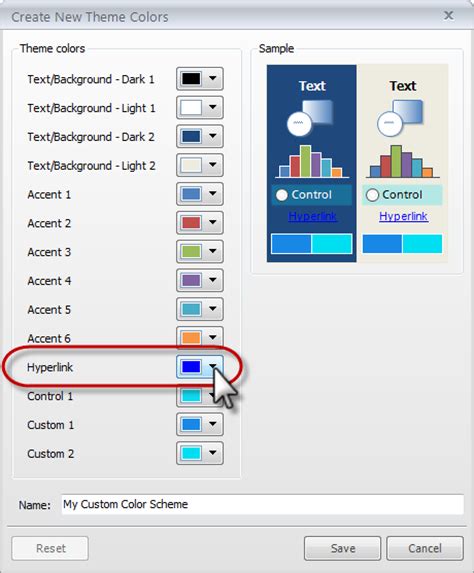Click the cyan custom block in light sample

coord(422,243)
